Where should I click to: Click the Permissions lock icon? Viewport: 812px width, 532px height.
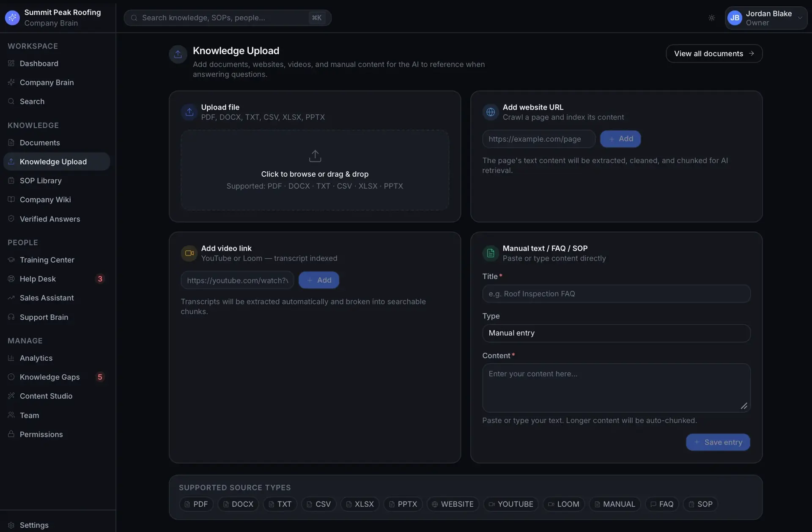point(11,434)
